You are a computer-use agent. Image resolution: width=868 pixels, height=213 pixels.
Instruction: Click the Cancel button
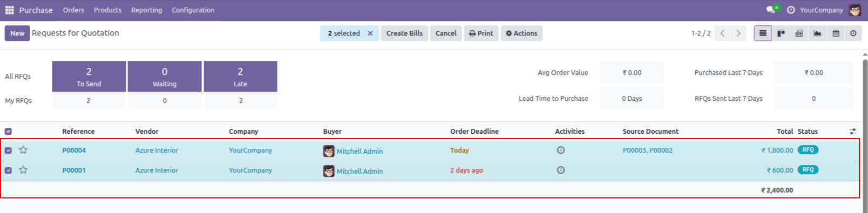[x=446, y=33]
